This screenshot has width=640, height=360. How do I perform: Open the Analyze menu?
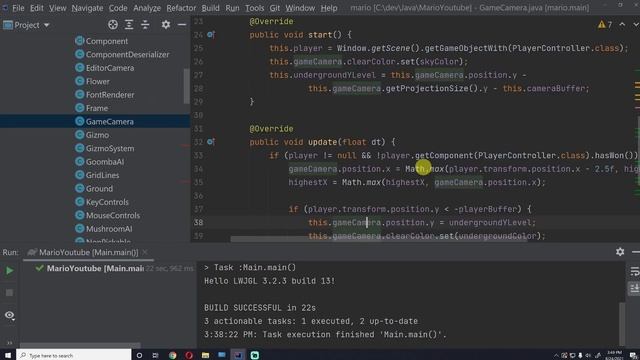(x=147, y=8)
